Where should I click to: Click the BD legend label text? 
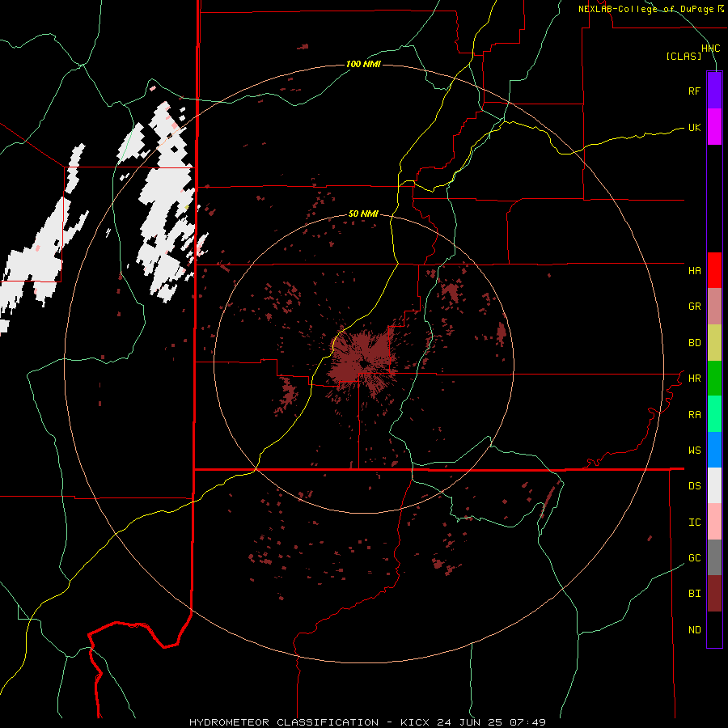point(695,343)
